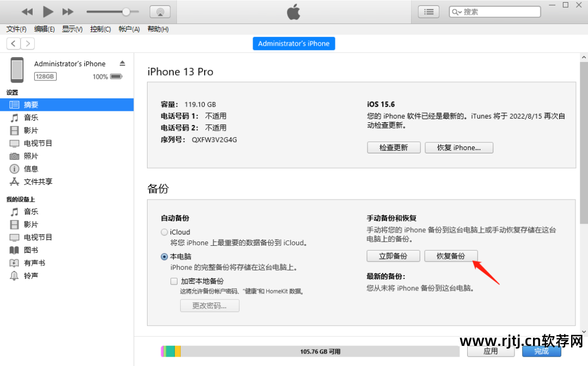Viewport: 588px width, 366px height.
Task: Click the storage usage bar
Action: [310, 351]
